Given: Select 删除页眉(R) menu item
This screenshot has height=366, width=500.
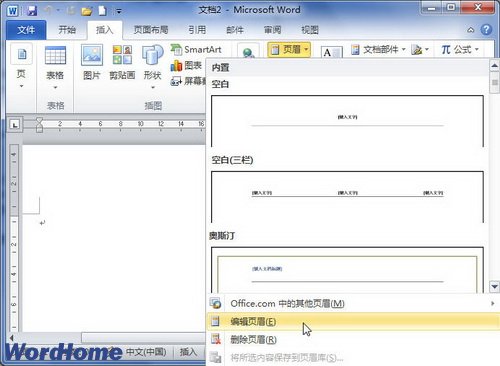Looking at the screenshot, I should point(353,339).
